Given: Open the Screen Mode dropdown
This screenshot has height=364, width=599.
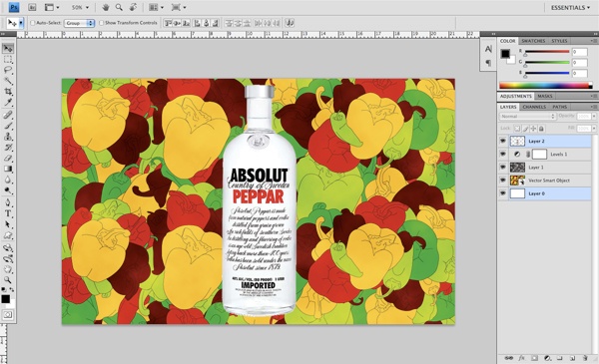Looking at the screenshot, I should [x=179, y=7].
